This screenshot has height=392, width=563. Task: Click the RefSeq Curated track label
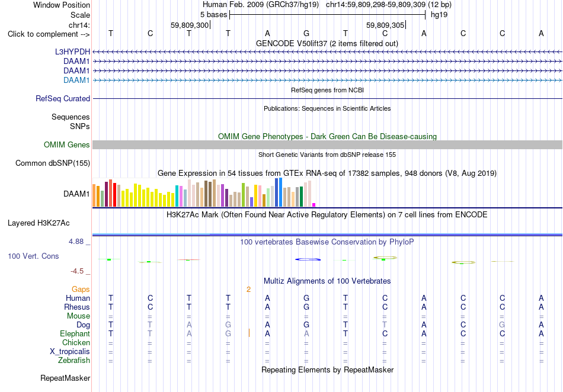click(62, 98)
